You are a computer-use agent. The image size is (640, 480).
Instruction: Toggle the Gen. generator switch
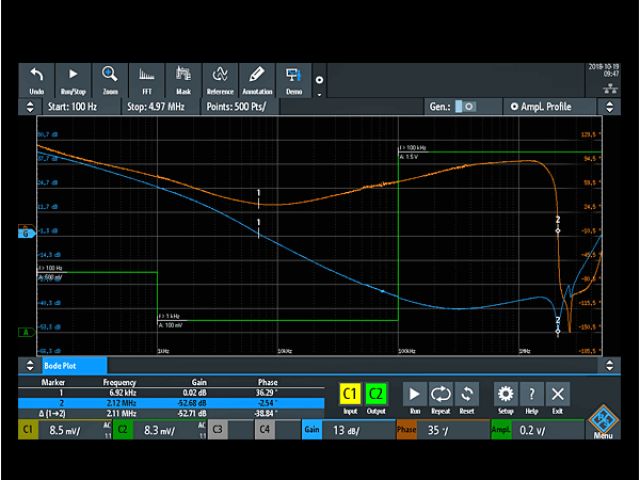466,106
